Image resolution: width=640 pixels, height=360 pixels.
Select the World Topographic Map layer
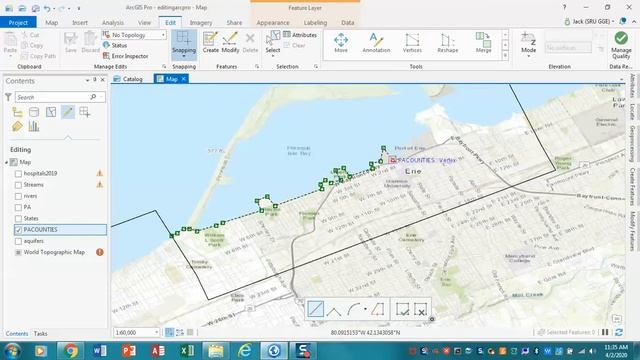click(54, 252)
